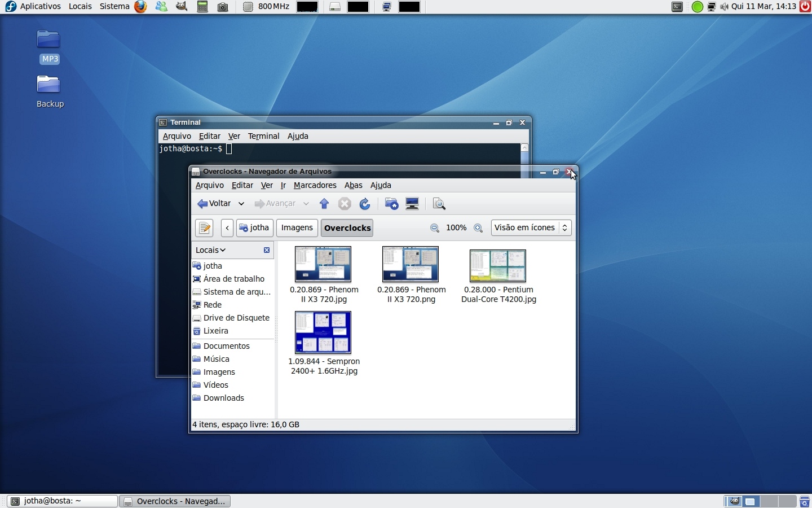Click the green status indicator

click(698, 7)
